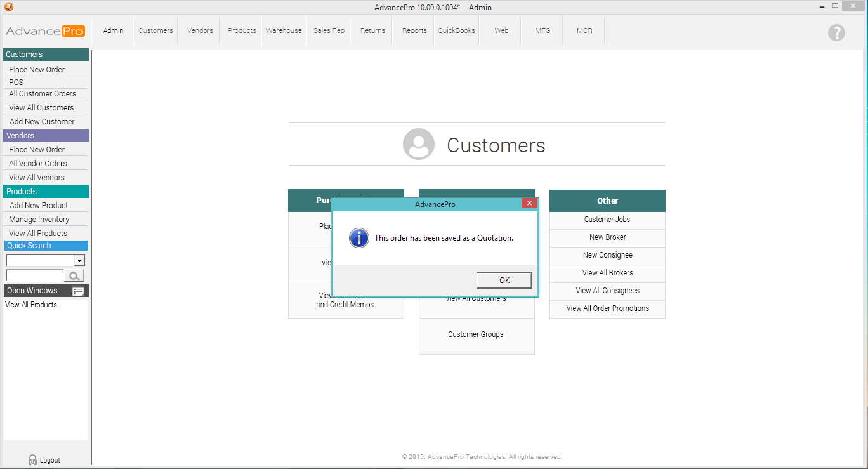The width and height of the screenshot is (868, 469).
Task: Open the Reports menu
Action: 414,30
